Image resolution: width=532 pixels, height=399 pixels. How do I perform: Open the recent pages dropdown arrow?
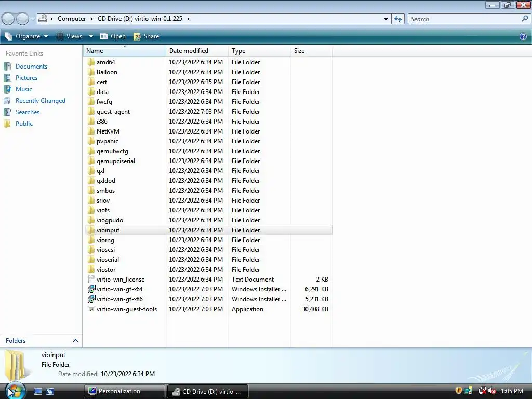pyautogui.click(x=33, y=19)
